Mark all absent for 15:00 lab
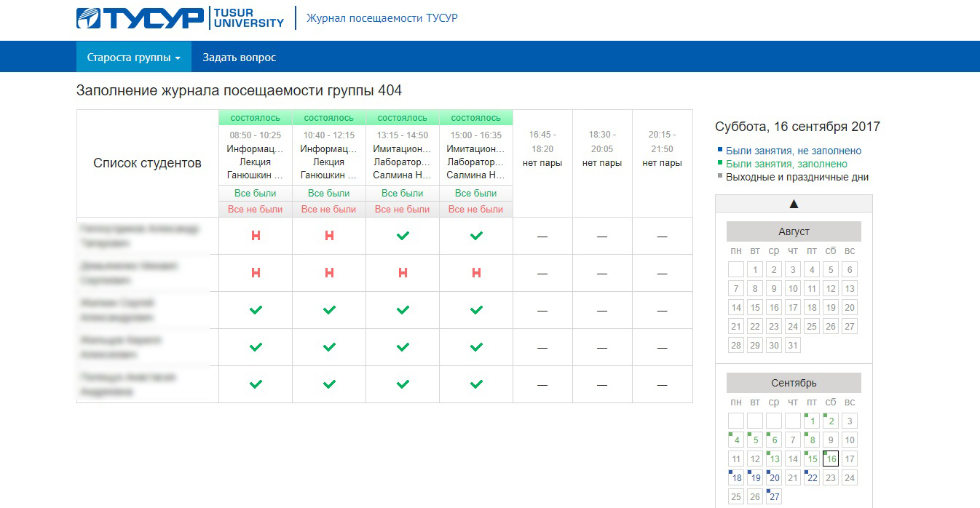This screenshot has height=508, width=980. pos(475,210)
